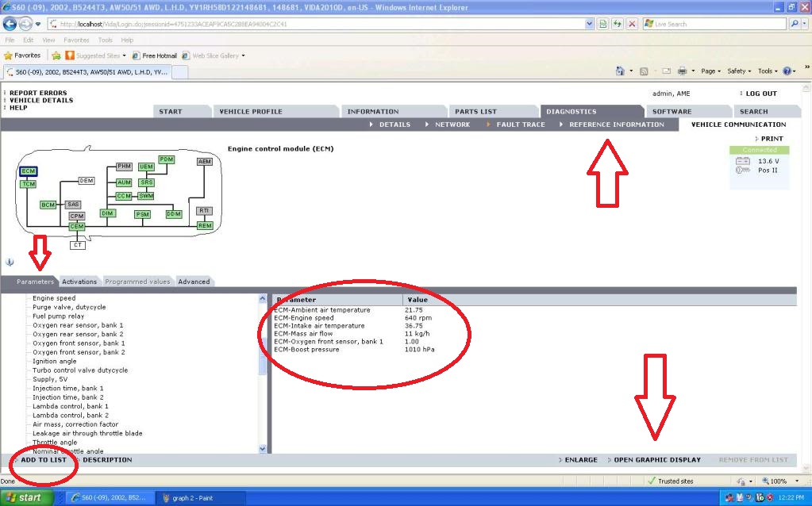Select the DIM module box
Screen dimensions: 812x506
pyautogui.click(x=108, y=213)
